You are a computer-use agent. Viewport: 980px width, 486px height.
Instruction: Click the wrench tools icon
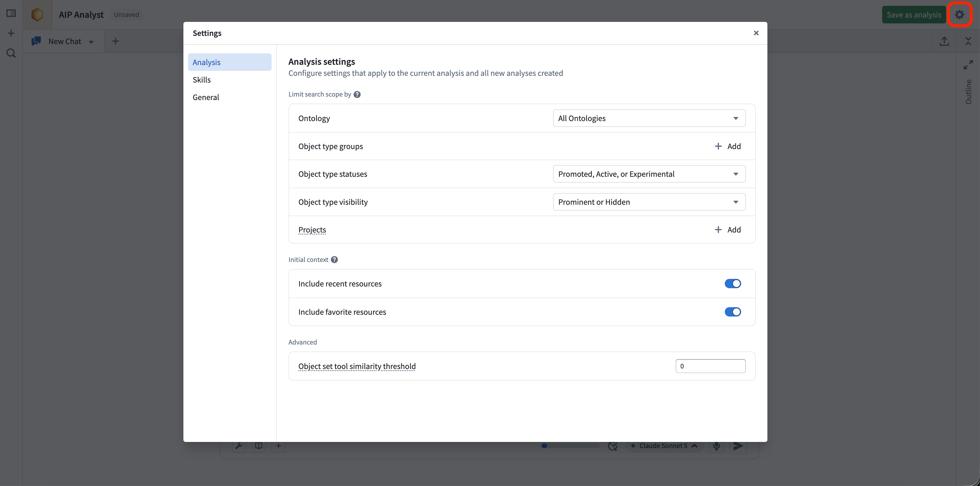click(x=239, y=445)
